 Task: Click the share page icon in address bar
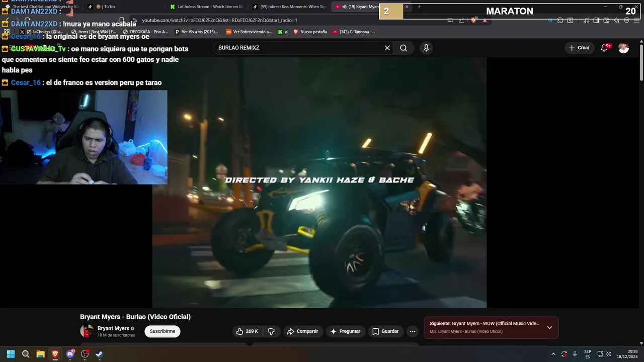[461, 21]
